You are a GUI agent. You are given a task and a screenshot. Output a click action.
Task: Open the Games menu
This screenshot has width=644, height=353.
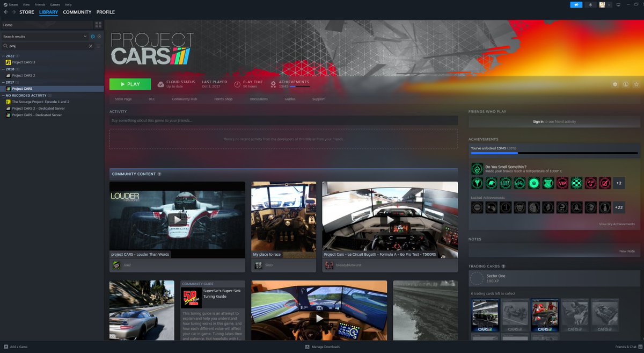pyautogui.click(x=55, y=4)
